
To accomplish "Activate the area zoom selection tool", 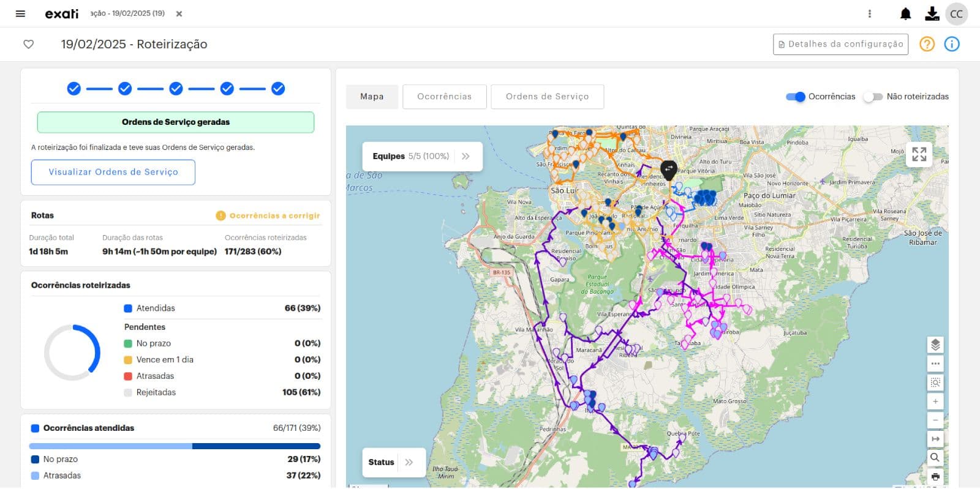I will tap(935, 383).
